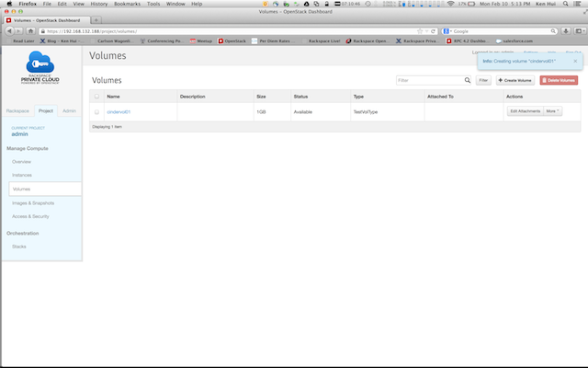This screenshot has width=588, height=368.
Task: Select all volumes with header checkbox
Action: 97,96
